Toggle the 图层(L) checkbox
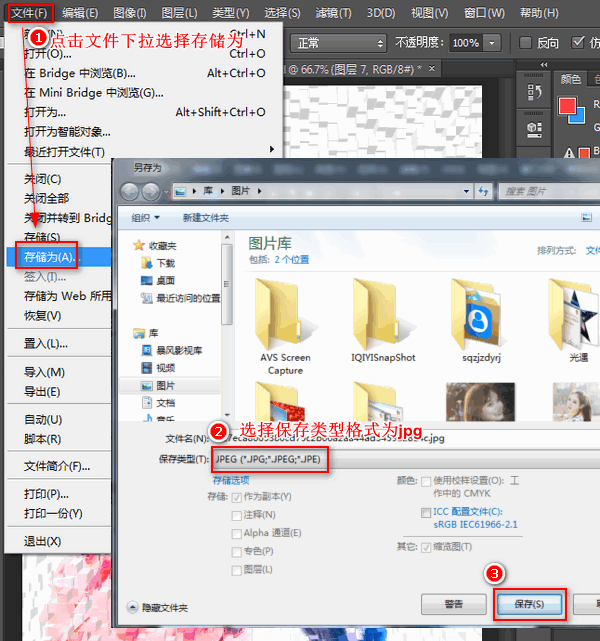This screenshot has width=600, height=641. coord(236,570)
